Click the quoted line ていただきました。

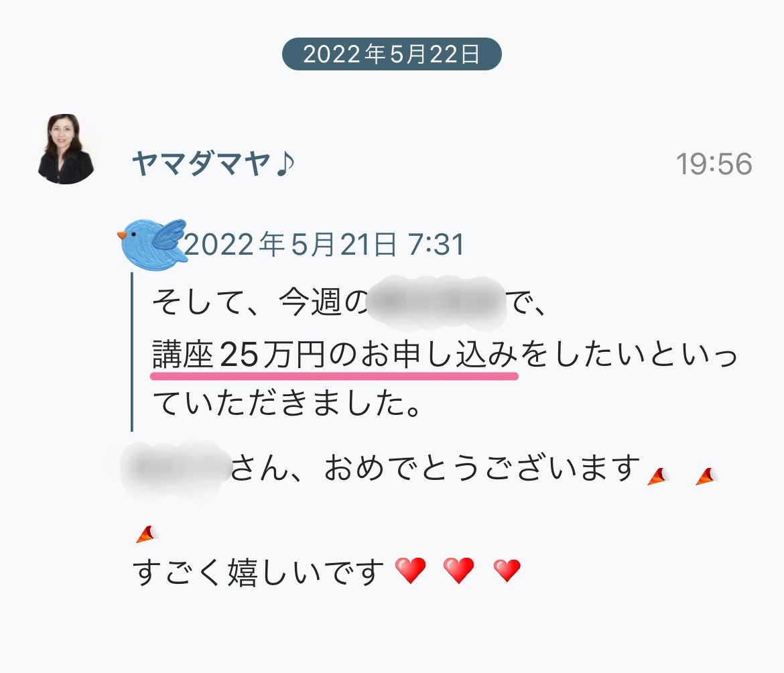tap(287, 403)
